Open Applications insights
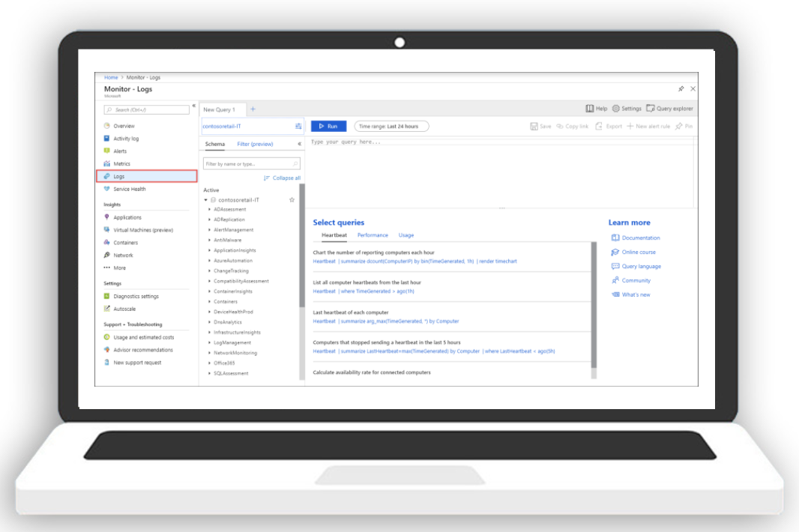Screen dimensions: 799x532 point(127,217)
